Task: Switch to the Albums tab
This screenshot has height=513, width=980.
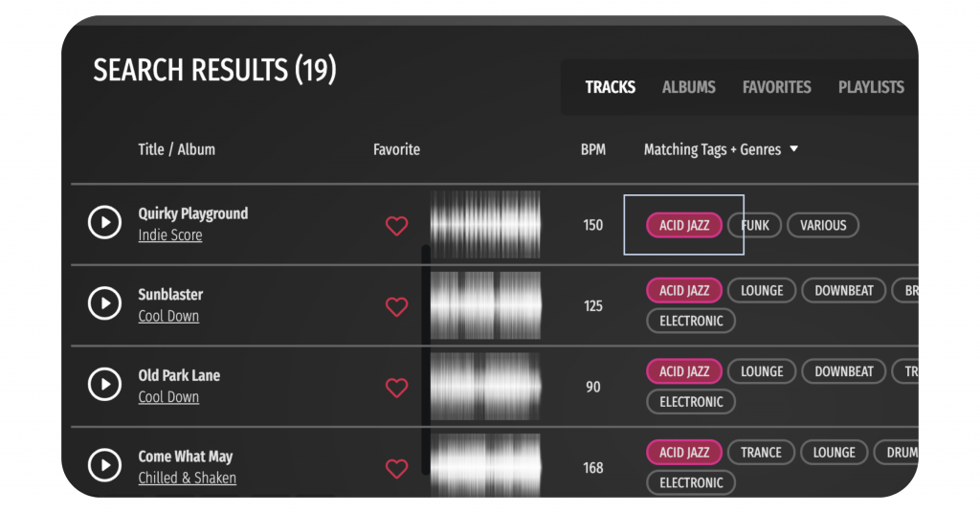Action: click(x=689, y=87)
